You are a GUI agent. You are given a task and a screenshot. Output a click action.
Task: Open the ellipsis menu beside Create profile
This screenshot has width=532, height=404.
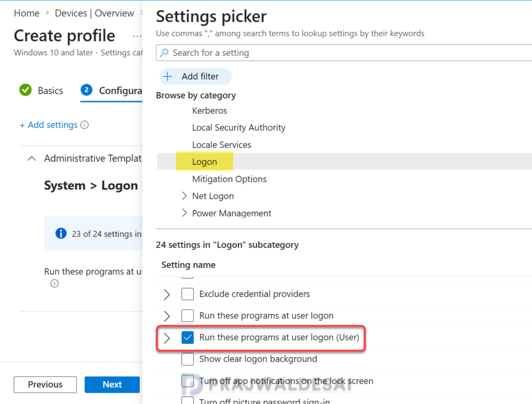(137, 36)
